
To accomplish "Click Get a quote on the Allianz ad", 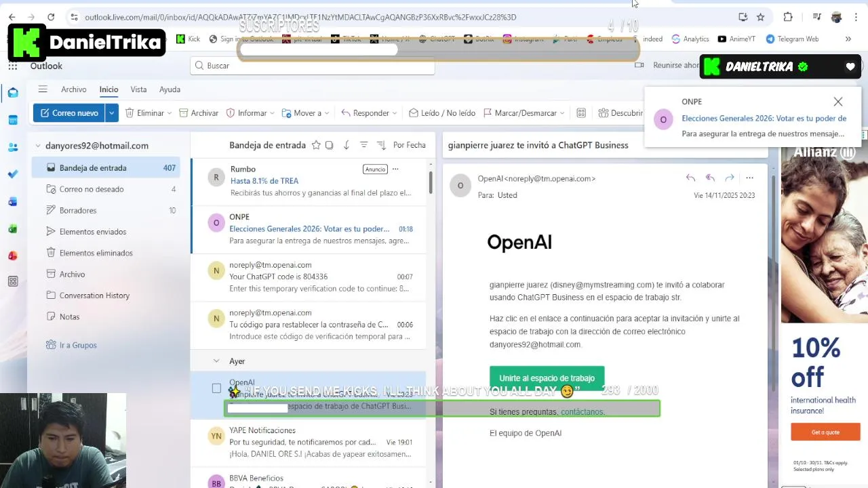I will point(825,432).
